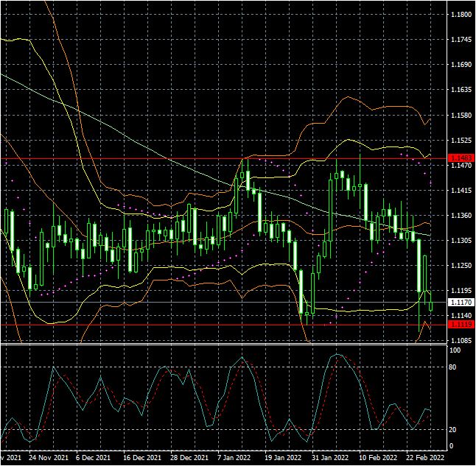The height and width of the screenshot is (466, 476).
Task: Click the 19 Jan 2022 date label
Action: coord(283,457)
